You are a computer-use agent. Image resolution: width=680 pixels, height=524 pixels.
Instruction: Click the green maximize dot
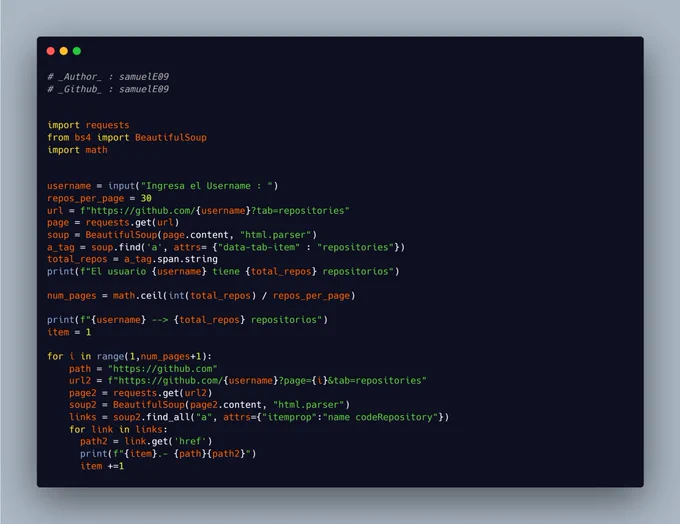click(77, 51)
